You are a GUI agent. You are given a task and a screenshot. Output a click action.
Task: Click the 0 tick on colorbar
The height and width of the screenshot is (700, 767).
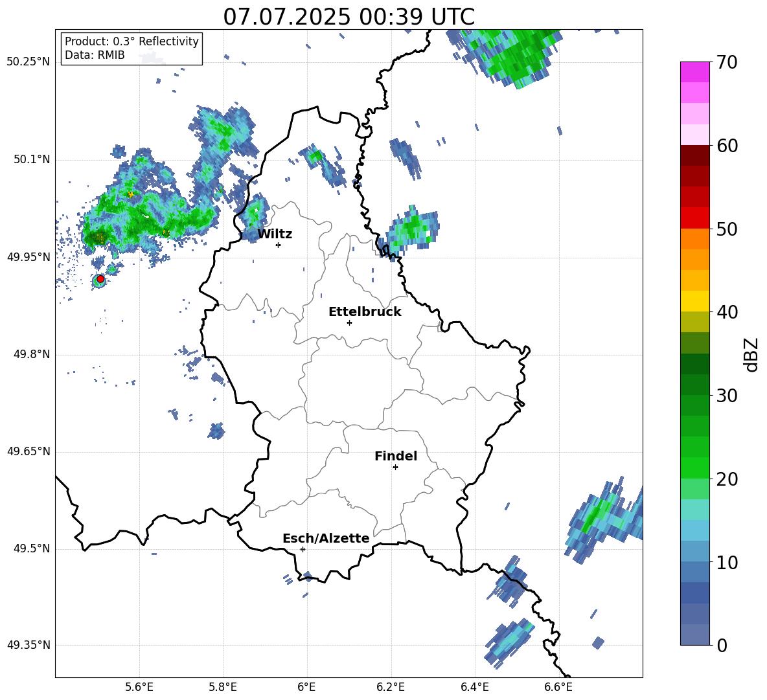coord(722,646)
